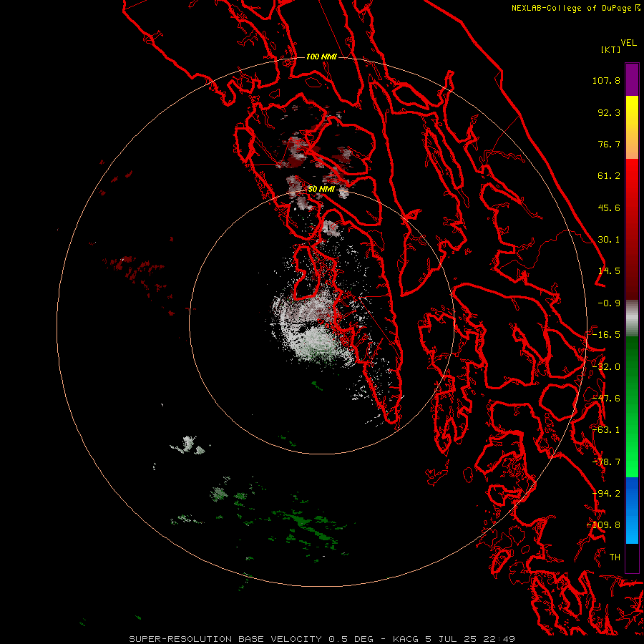644x644 pixels.
Task: Select the 107.8 legend value
Action: pos(606,80)
